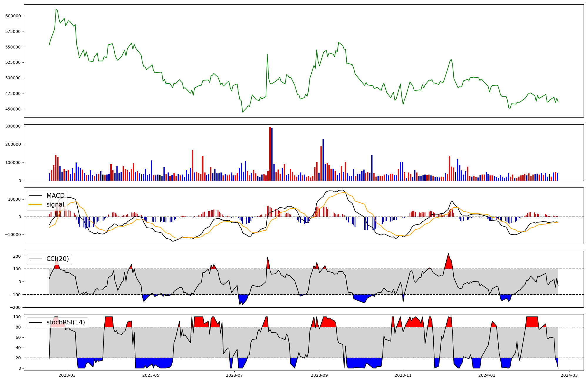Click the -10000 MACD axis label

pyautogui.click(x=13, y=234)
